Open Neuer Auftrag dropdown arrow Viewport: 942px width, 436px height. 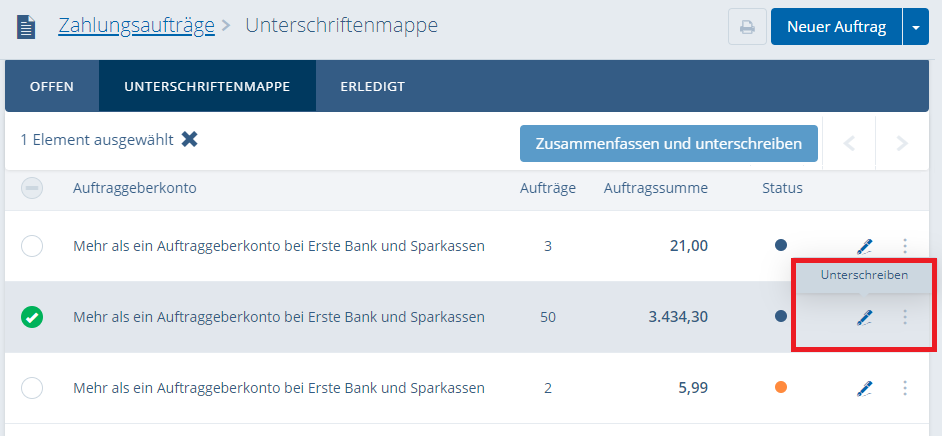coord(916,27)
